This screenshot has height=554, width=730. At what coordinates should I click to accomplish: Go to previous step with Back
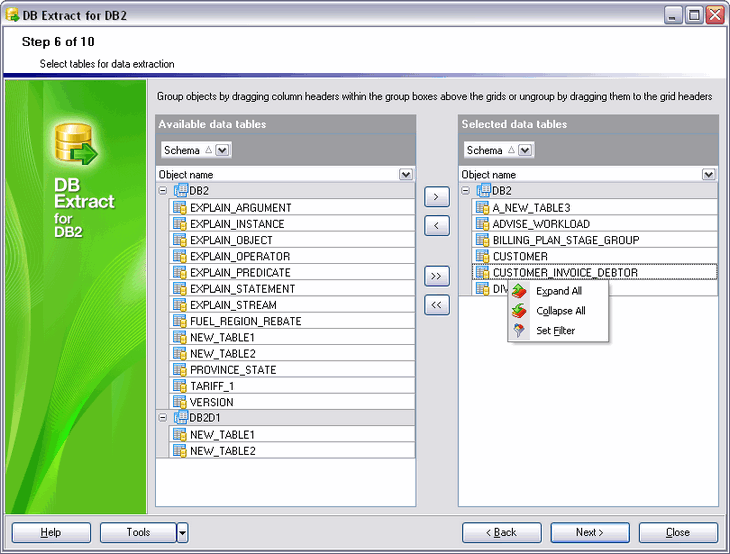point(502,533)
